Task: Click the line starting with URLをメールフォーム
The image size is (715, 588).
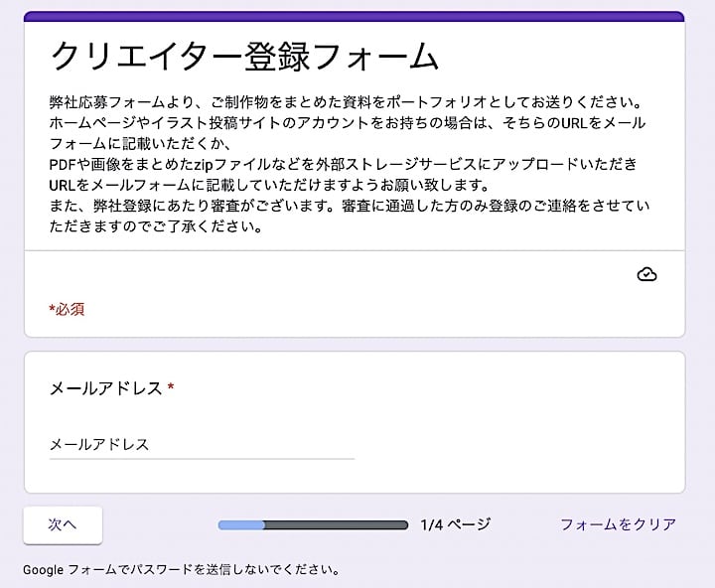Action: 268,185
